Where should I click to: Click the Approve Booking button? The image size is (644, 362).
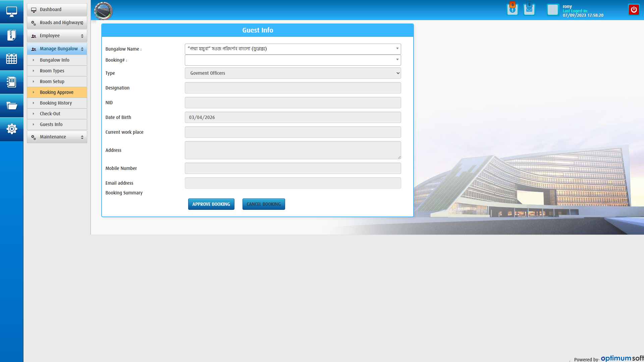coord(211,204)
